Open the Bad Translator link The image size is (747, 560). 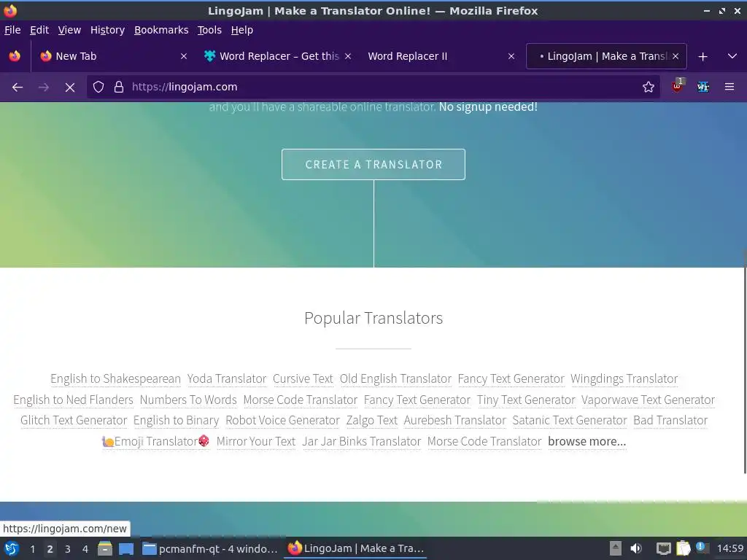point(670,421)
